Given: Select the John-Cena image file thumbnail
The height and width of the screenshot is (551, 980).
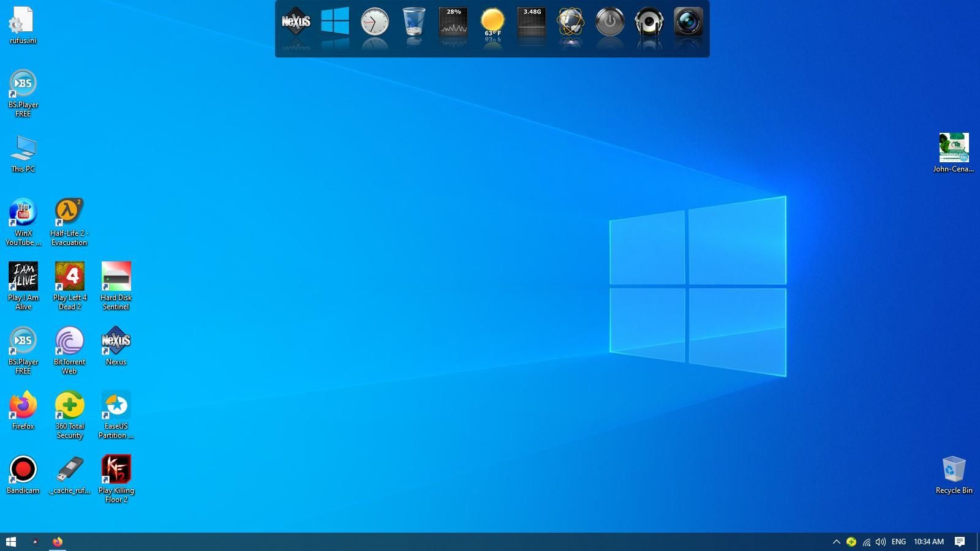Looking at the screenshot, I should pyautogui.click(x=954, y=153).
